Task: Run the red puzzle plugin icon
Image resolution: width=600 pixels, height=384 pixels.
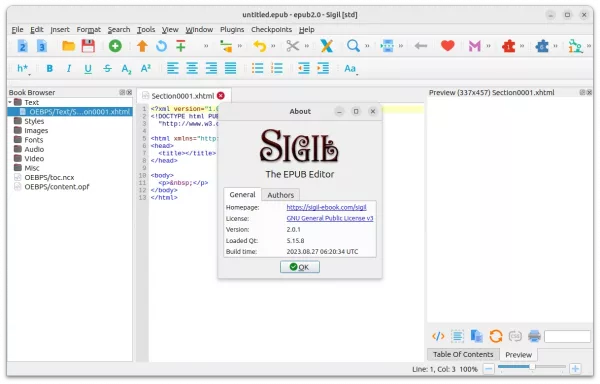Action: pos(509,46)
